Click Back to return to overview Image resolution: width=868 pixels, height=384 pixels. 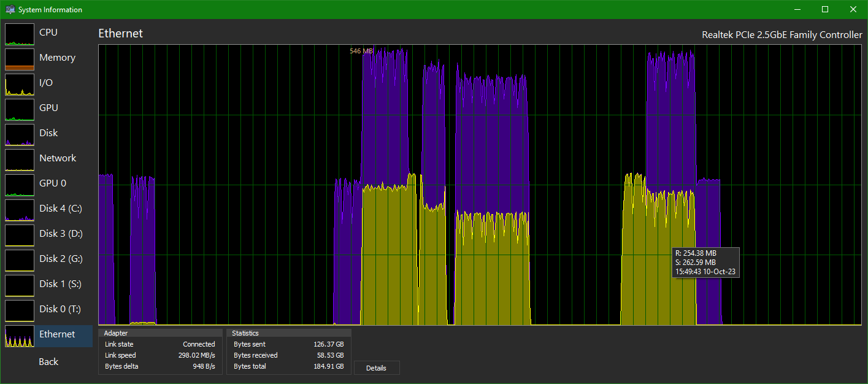(48, 361)
